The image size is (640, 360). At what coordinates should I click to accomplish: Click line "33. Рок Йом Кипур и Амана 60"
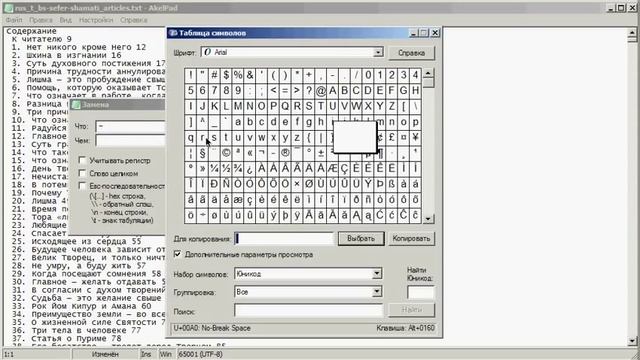click(x=81, y=306)
